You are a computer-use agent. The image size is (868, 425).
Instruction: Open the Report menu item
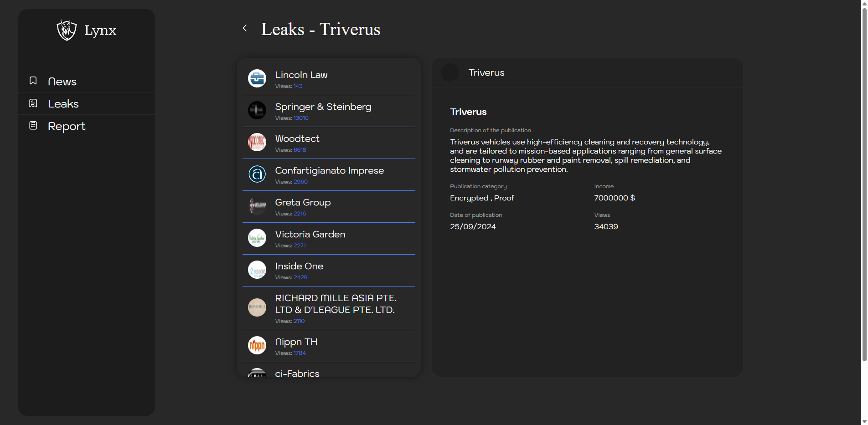pyautogui.click(x=67, y=126)
